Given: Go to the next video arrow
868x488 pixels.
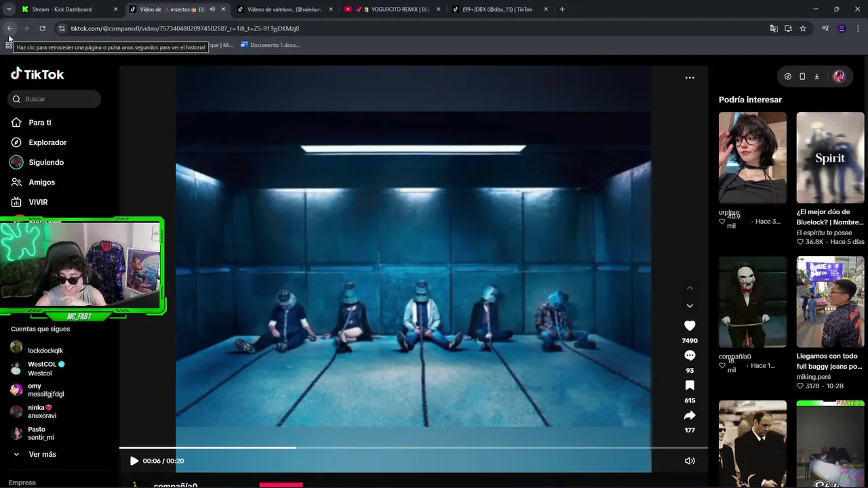Looking at the screenshot, I should tap(690, 306).
